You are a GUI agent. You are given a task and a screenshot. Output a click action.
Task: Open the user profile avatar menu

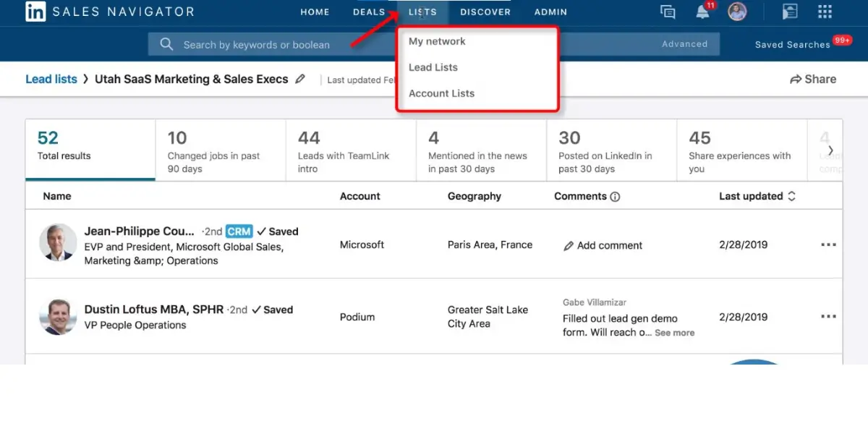tap(737, 12)
